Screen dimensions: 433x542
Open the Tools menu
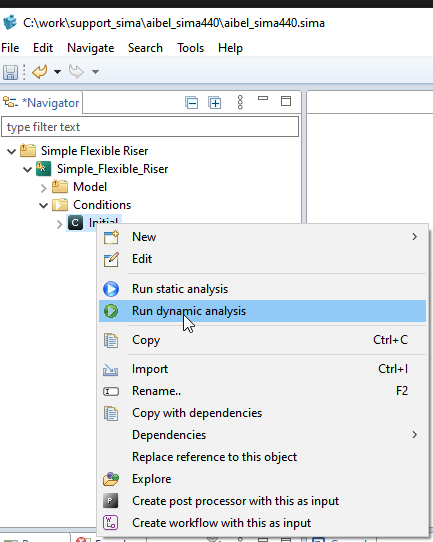(x=190, y=48)
